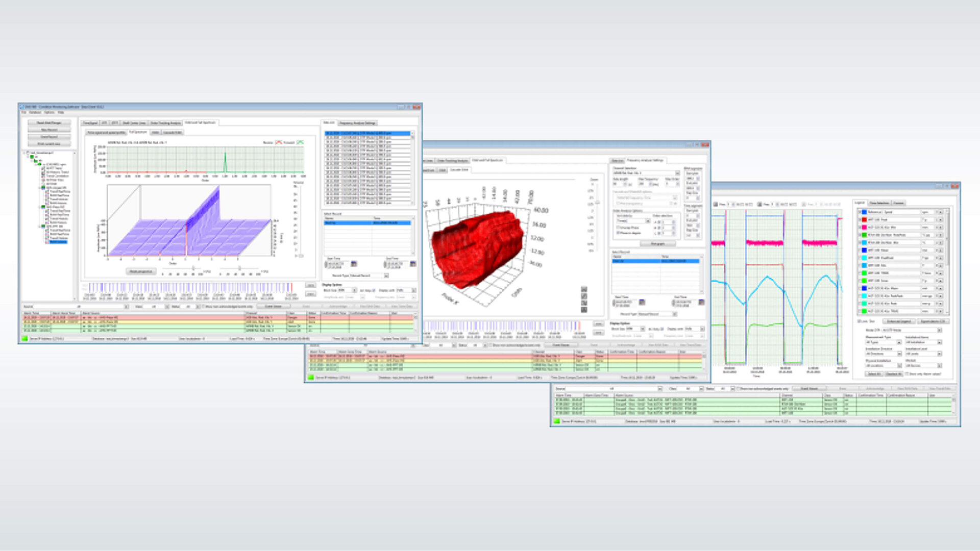The width and height of the screenshot is (980, 551).
Task: Open the Options menu
Action: 47,112
